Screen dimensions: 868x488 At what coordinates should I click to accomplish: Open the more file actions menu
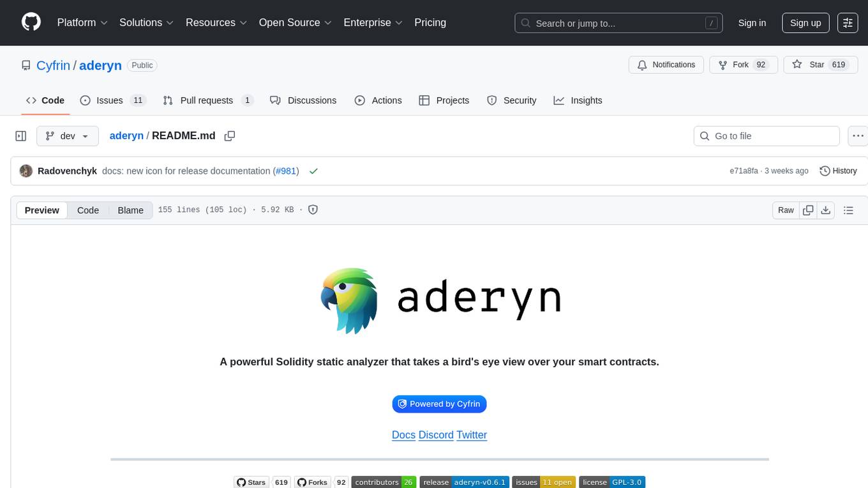[858, 136]
